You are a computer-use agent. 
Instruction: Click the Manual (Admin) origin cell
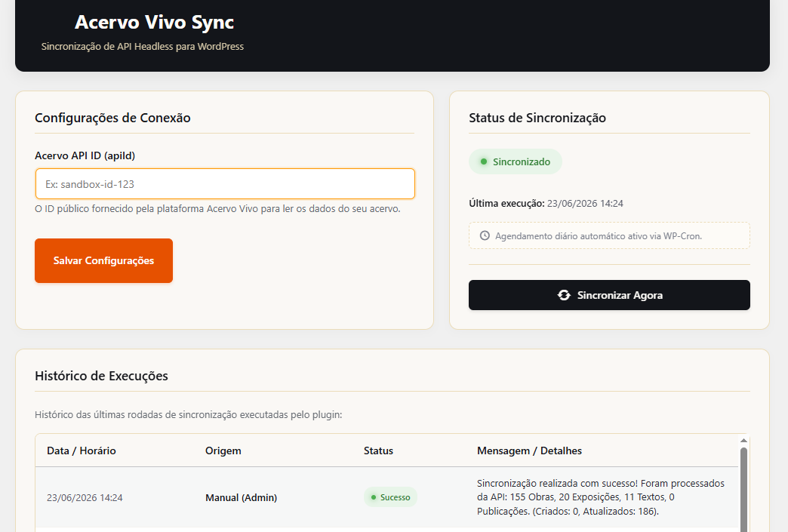point(242,497)
